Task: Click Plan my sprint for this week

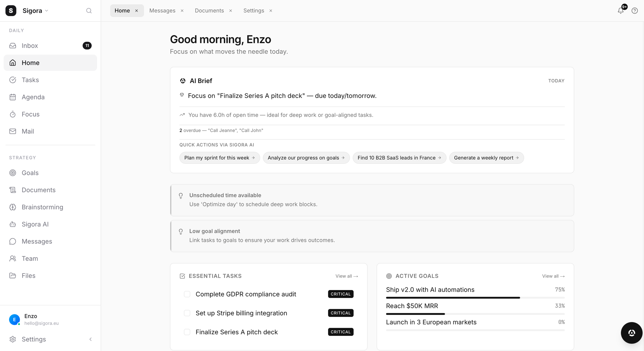Action: [x=219, y=158]
